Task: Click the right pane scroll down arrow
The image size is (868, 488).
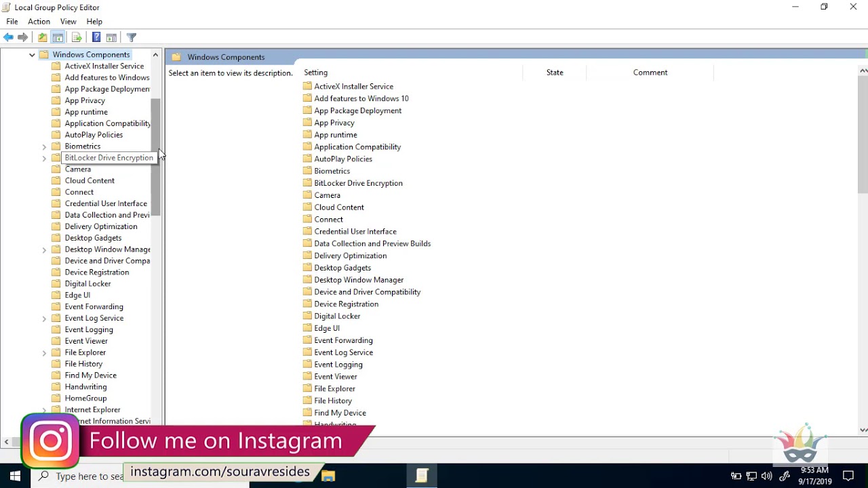Action: tap(863, 429)
